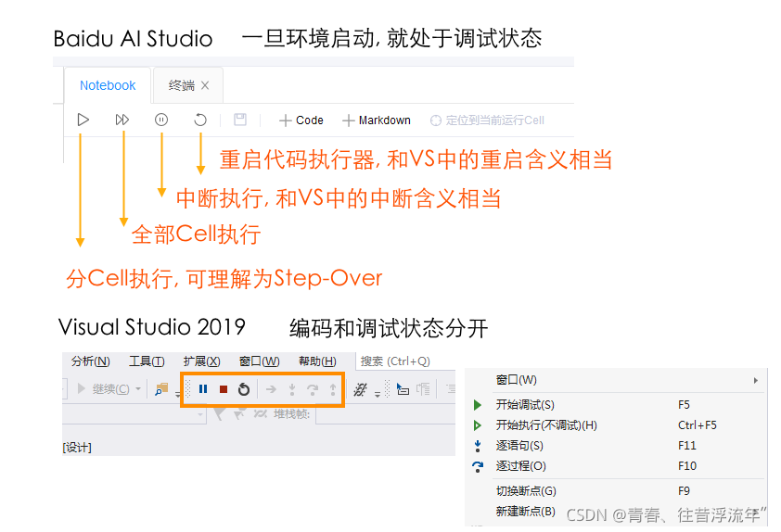Pause debugging with the blue pause icon
The image size is (781, 532).
pyautogui.click(x=203, y=388)
